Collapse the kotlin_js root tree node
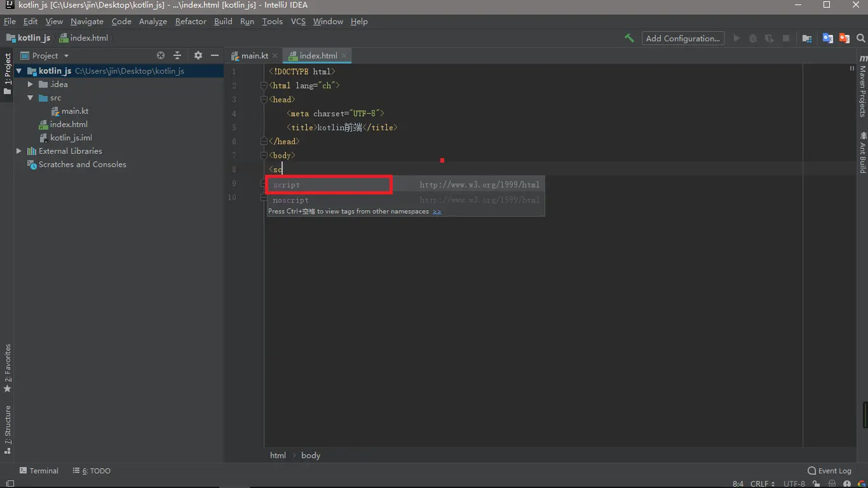Image resolution: width=868 pixels, height=488 pixels. click(x=19, y=71)
